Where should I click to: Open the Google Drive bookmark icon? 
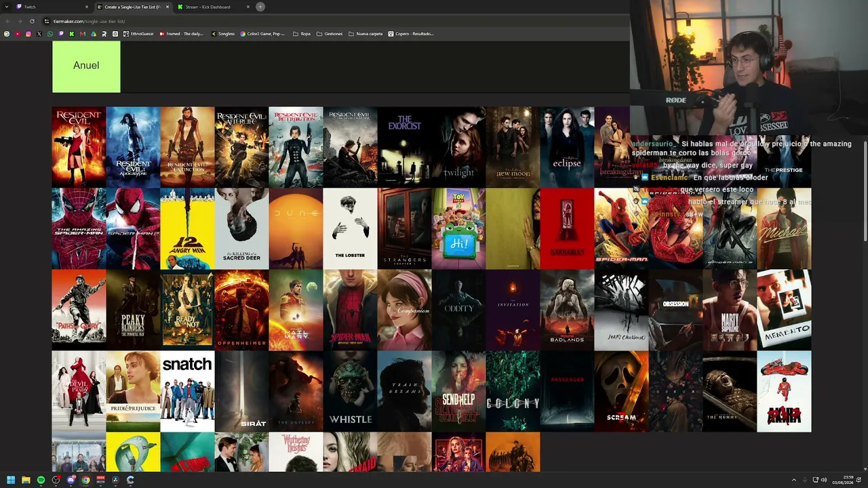pos(94,34)
